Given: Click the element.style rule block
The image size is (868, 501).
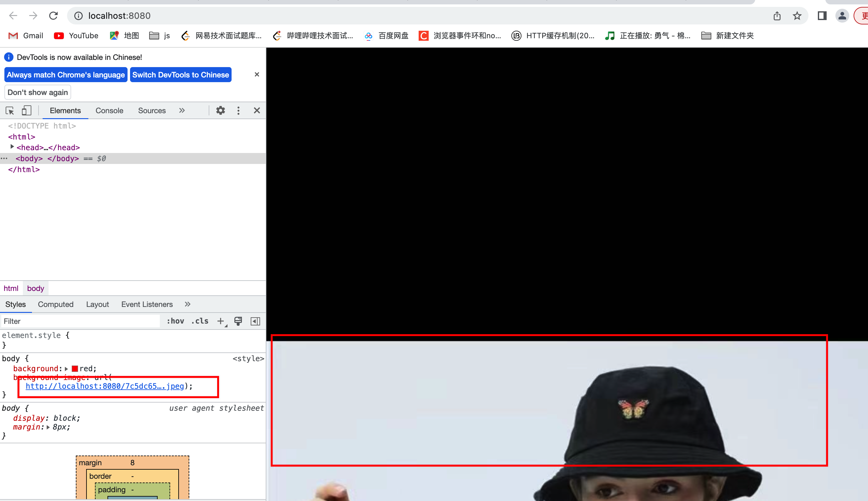Looking at the screenshot, I should click(133, 340).
